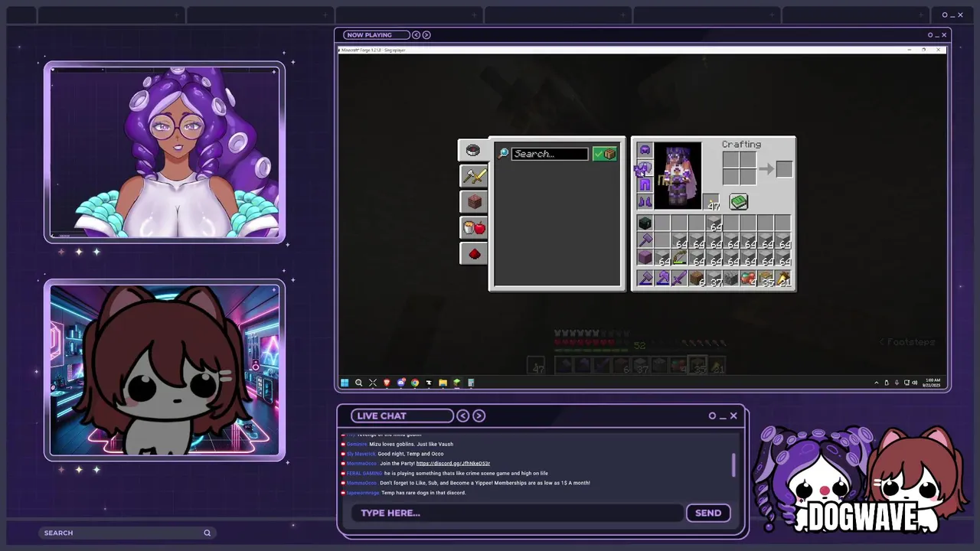Click next arrow beside NOW PLAYING

pos(426,34)
